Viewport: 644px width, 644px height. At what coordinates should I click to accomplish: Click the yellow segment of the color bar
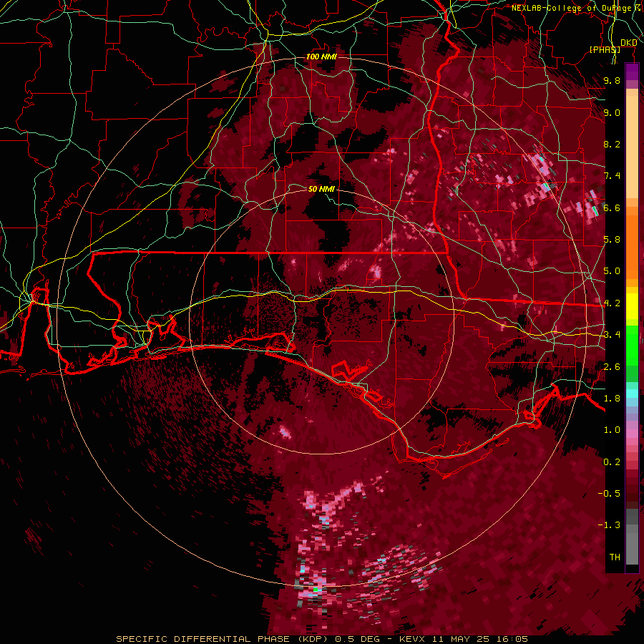(632, 306)
